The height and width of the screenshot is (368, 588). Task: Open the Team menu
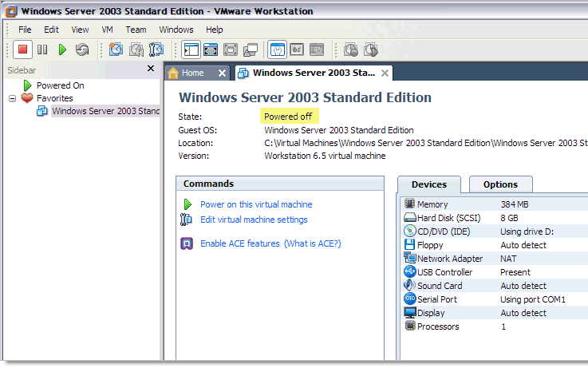pyautogui.click(x=136, y=30)
